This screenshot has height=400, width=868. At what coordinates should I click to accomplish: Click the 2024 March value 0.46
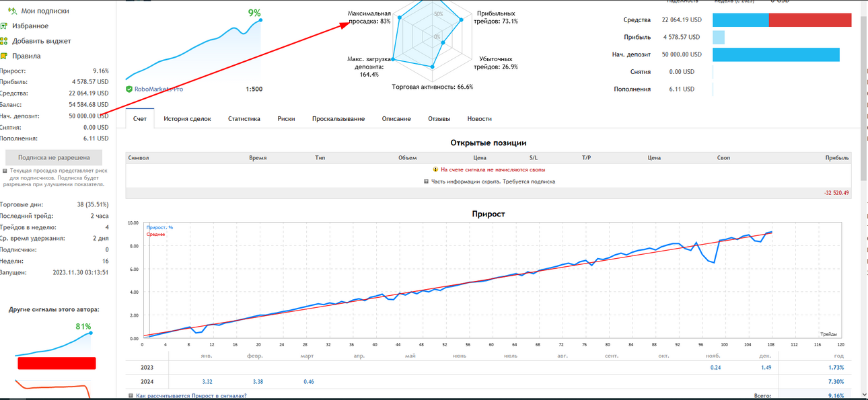point(308,382)
